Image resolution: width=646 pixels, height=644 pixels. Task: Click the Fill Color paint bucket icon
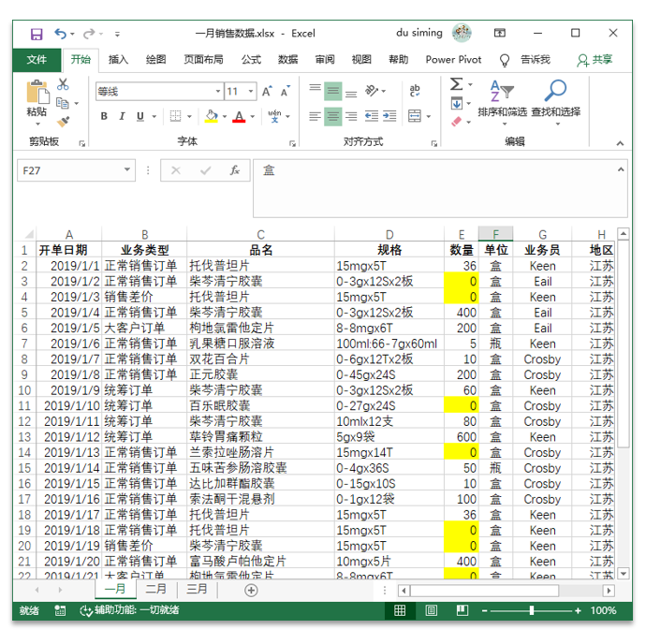pyautogui.click(x=211, y=116)
